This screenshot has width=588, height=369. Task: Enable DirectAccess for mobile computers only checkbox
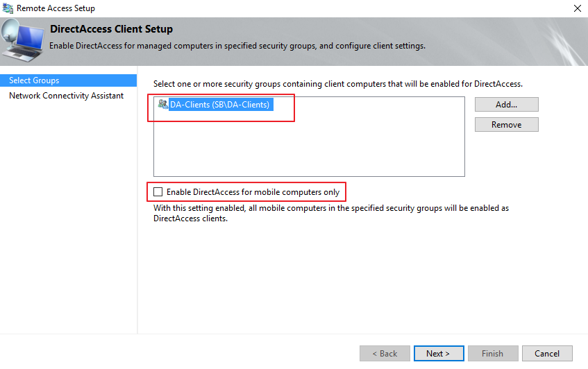(x=158, y=192)
